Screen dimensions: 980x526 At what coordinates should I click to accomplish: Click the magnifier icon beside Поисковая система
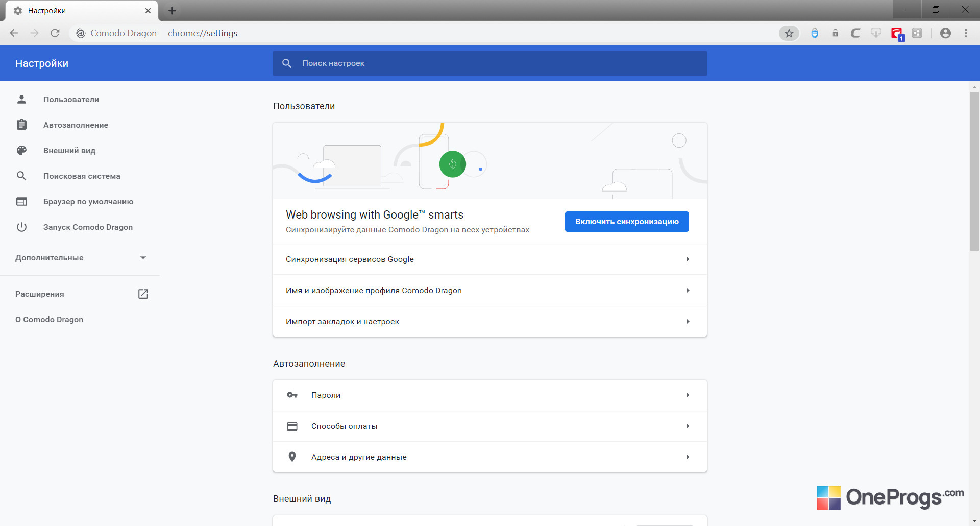click(x=21, y=176)
